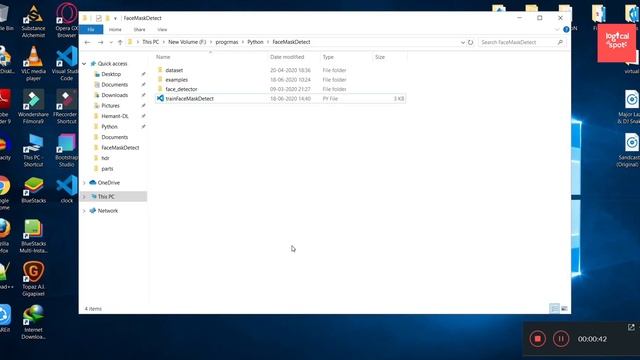Select Desktop in Quick access
640x360 pixels.
coord(111,74)
